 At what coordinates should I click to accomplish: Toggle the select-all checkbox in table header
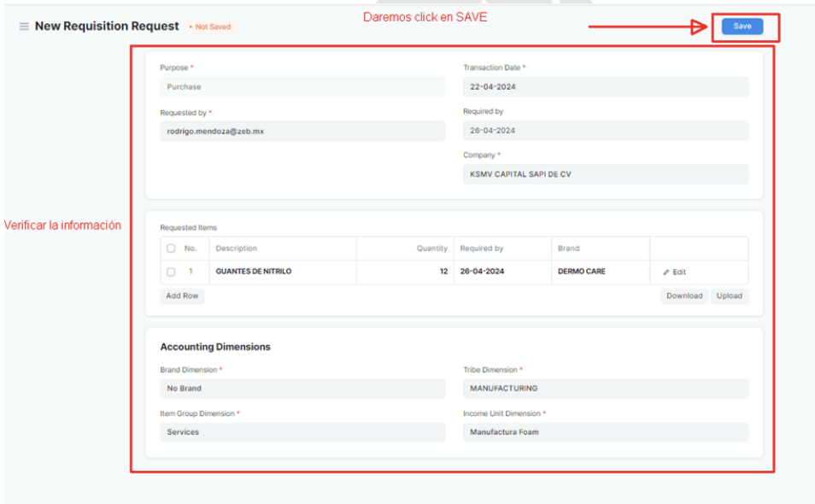click(x=171, y=249)
